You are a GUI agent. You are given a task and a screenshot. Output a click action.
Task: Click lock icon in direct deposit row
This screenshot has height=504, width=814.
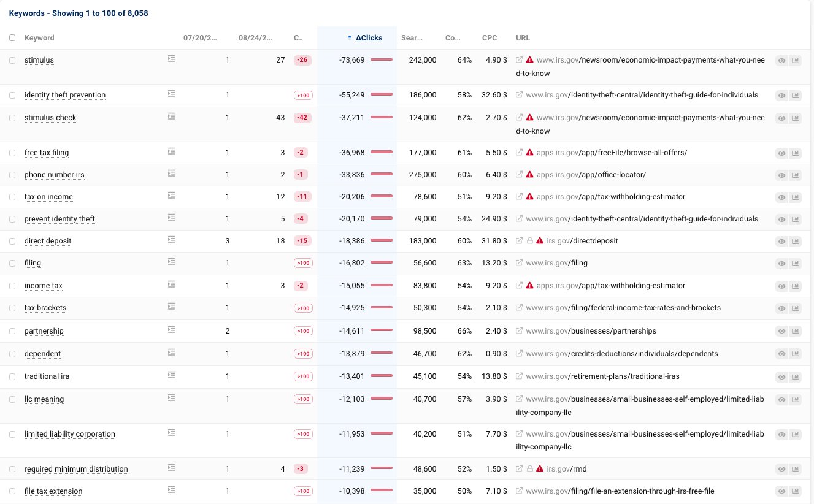[530, 241]
